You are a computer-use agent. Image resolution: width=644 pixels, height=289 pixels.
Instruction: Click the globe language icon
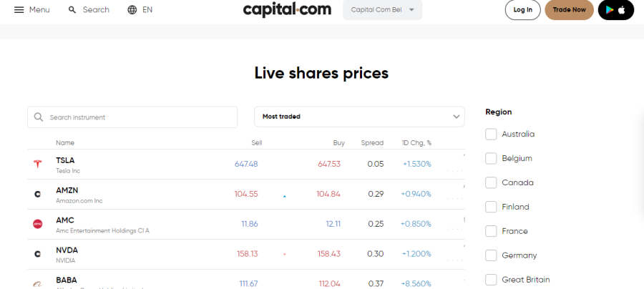tap(132, 10)
